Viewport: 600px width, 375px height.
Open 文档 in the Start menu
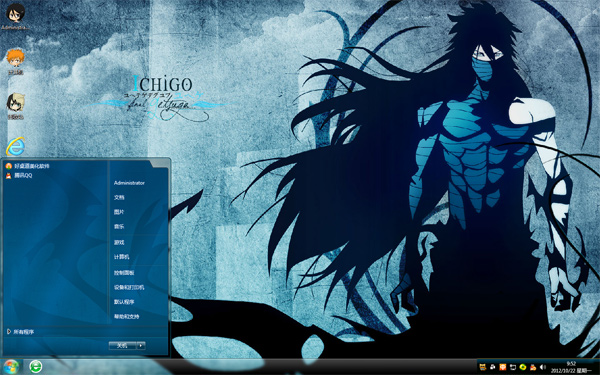(x=119, y=197)
